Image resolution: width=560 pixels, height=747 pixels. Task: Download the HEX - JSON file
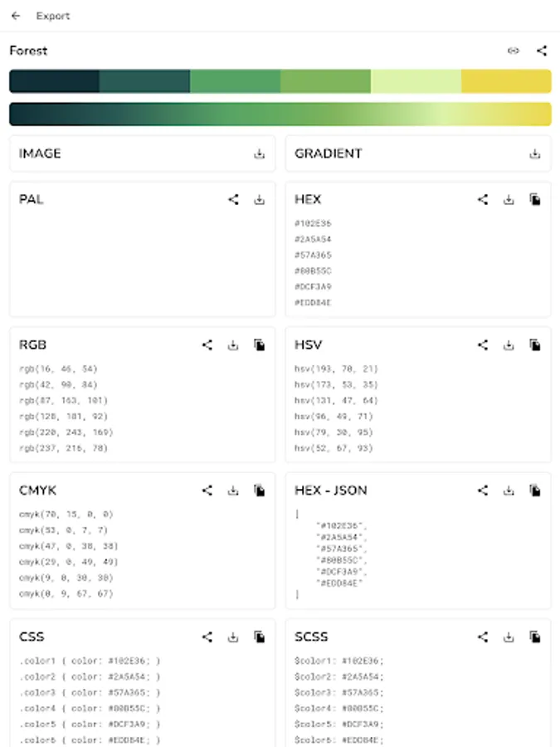tap(509, 491)
